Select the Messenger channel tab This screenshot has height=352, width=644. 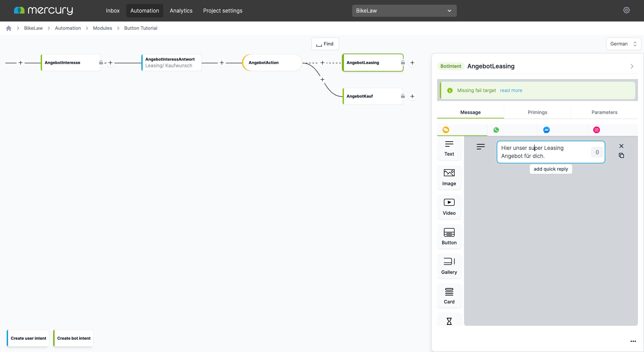pos(563,130)
